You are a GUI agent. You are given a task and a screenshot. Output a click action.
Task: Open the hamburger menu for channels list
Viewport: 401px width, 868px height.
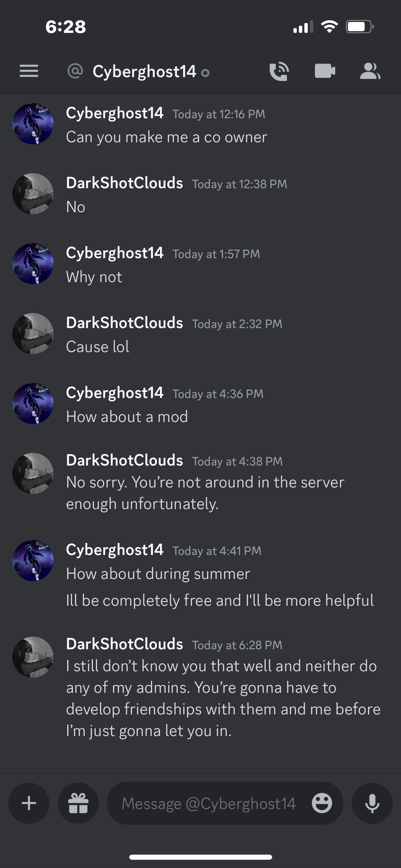point(29,71)
